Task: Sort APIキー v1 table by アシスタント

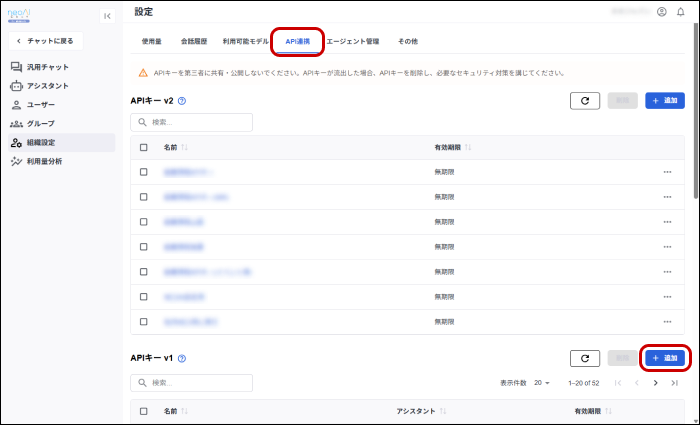Action: click(443, 411)
